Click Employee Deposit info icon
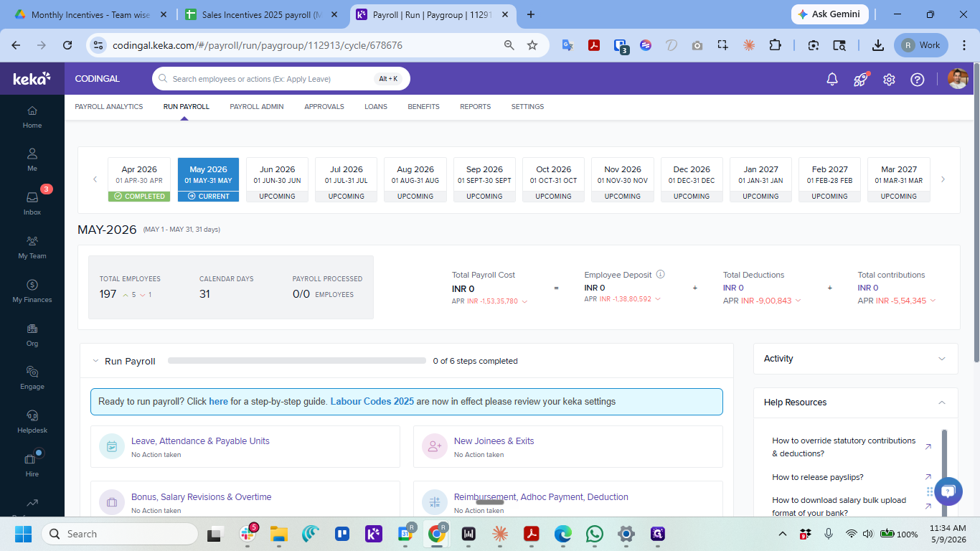Image resolution: width=980 pixels, height=551 pixels. click(661, 274)
